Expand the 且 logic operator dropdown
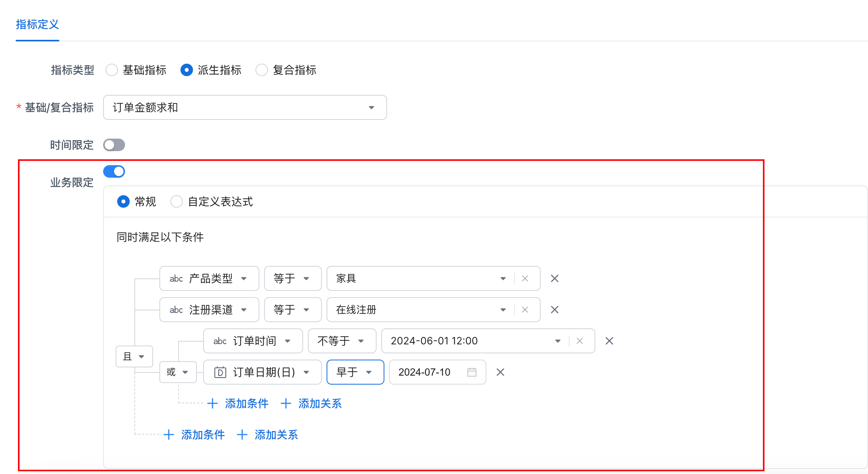 pos(134,356)
